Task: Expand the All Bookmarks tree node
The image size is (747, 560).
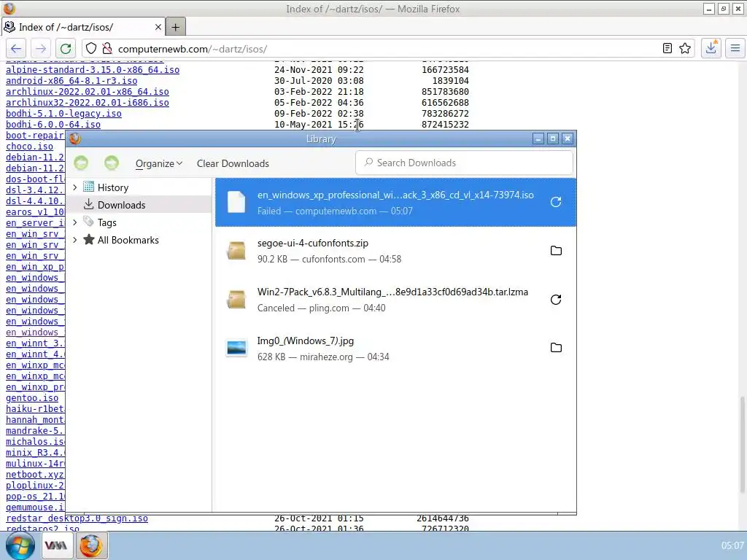Action: 75,240
